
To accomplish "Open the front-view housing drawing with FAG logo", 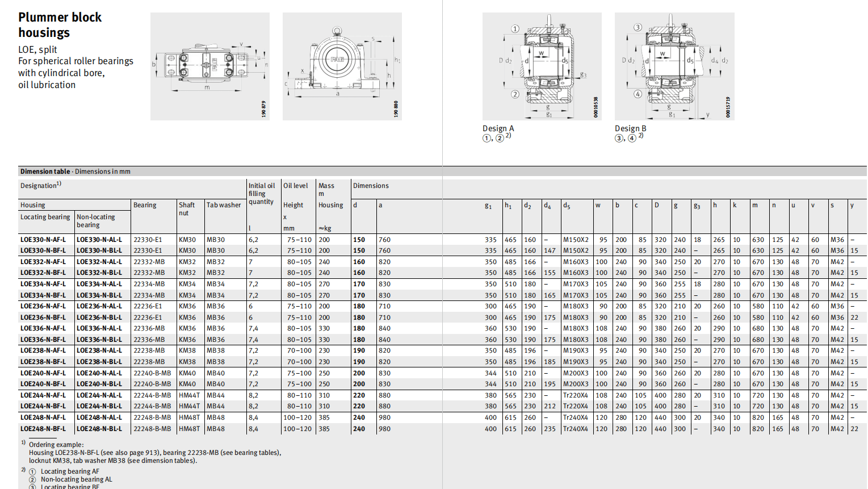I will pyautogui.click(x=342, y=66).
